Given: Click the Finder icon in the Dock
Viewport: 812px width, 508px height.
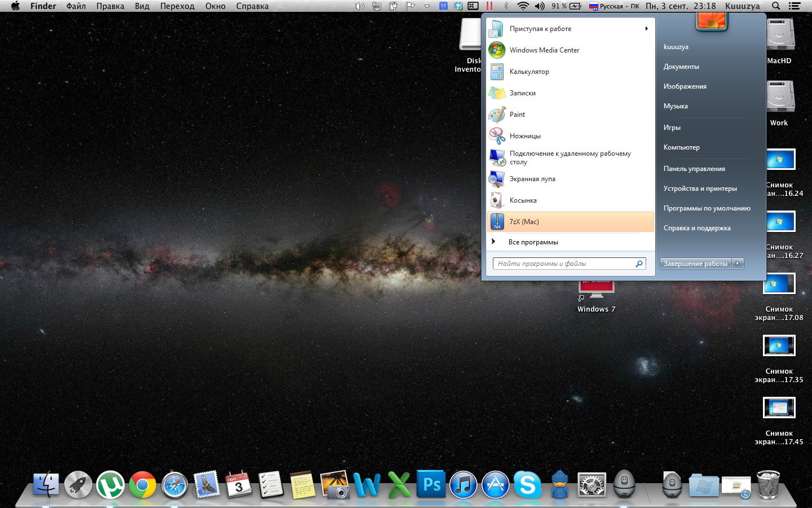Looking at the screenshot, I should click(x=46, y=485).
